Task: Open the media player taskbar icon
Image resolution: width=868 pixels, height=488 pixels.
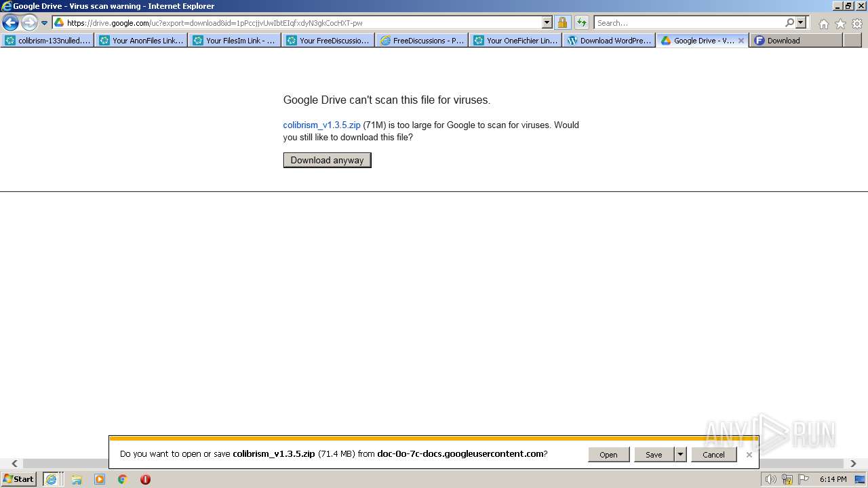Action: (x=100, y=479)
